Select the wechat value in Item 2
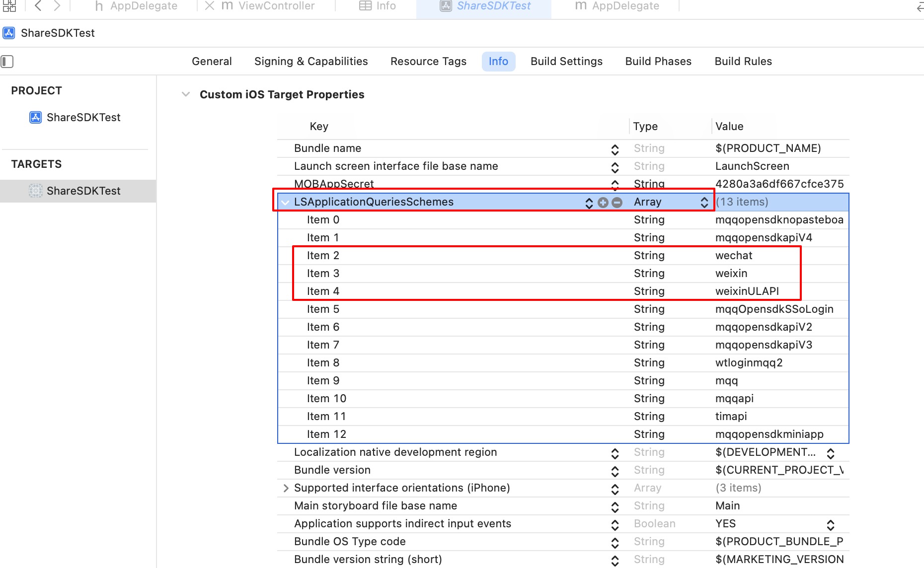Viewport: 924px width, 568px height. (x=734, y=256)
